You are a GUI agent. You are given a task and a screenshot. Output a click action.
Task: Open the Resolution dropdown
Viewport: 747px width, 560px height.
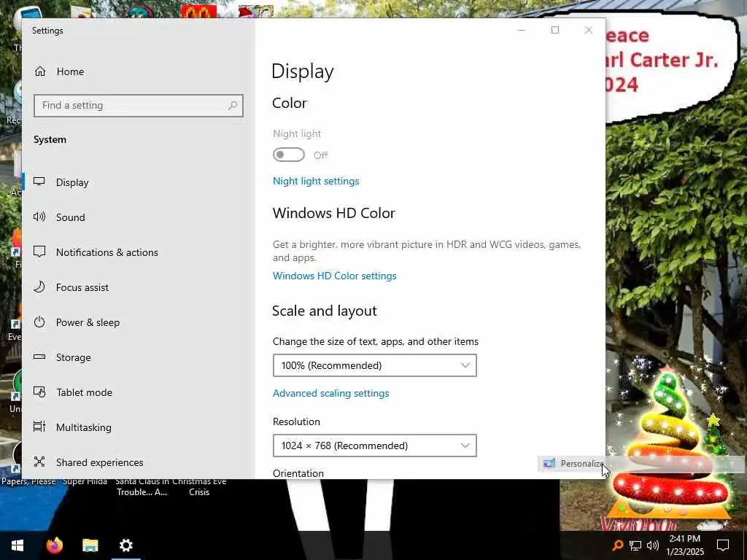(x=374, y=446)
